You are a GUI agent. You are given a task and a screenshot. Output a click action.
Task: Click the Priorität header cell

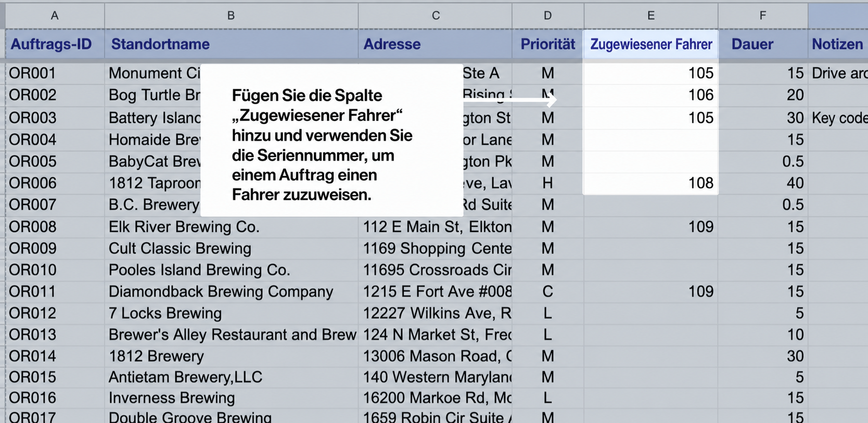[548, 44]
